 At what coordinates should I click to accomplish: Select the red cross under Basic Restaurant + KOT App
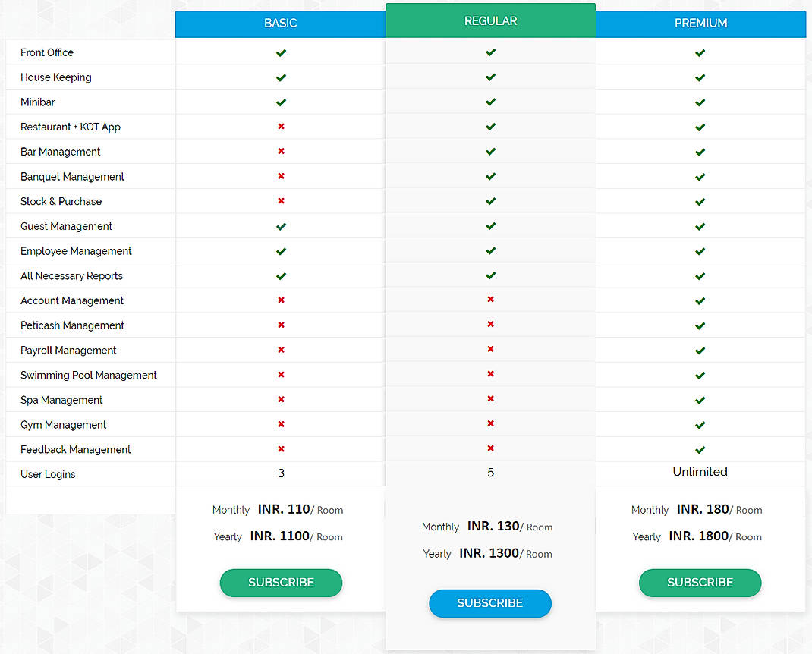[x=281, y=127]
